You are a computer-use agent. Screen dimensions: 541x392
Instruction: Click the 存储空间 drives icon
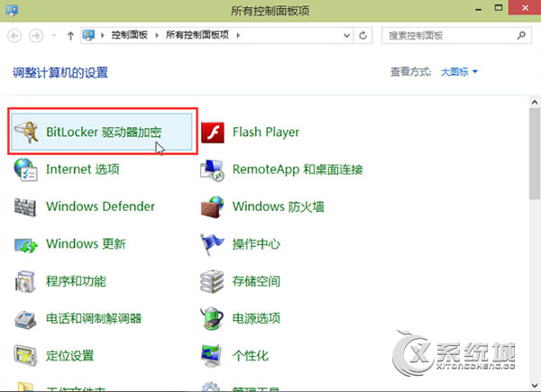click(x=212, y=281)
